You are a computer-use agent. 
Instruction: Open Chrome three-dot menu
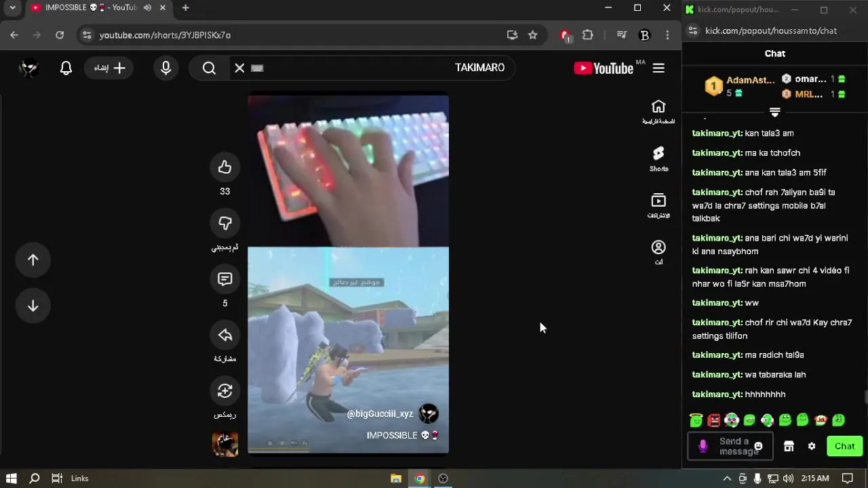(668, 35)
